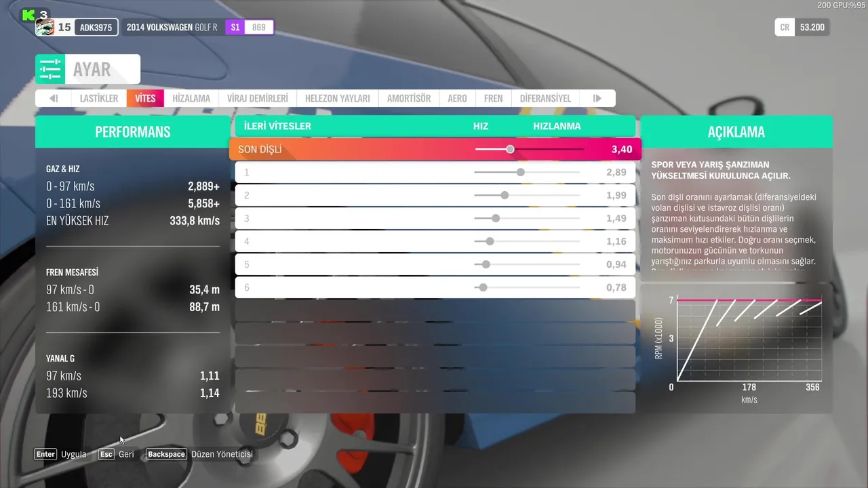
Task: Click the Esc Geri back button
Action: 116,454
